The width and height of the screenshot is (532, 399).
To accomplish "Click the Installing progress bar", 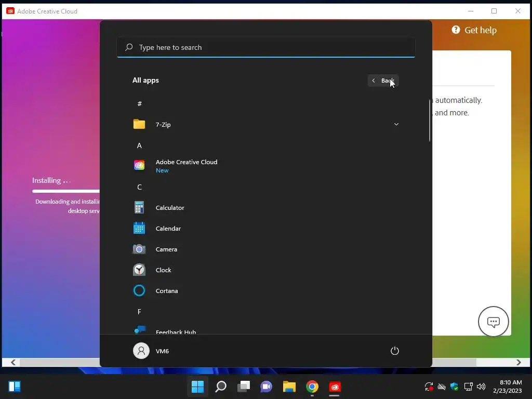I will (66, 191).
